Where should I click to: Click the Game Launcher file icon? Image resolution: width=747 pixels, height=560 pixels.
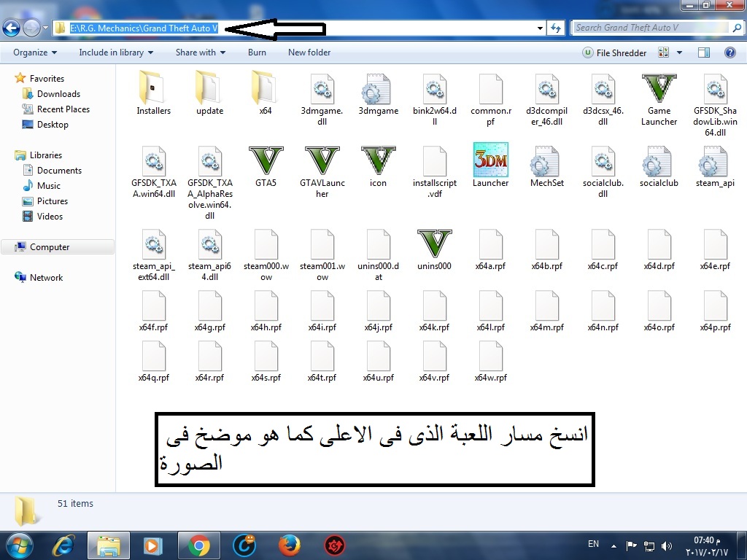point(659,89)
